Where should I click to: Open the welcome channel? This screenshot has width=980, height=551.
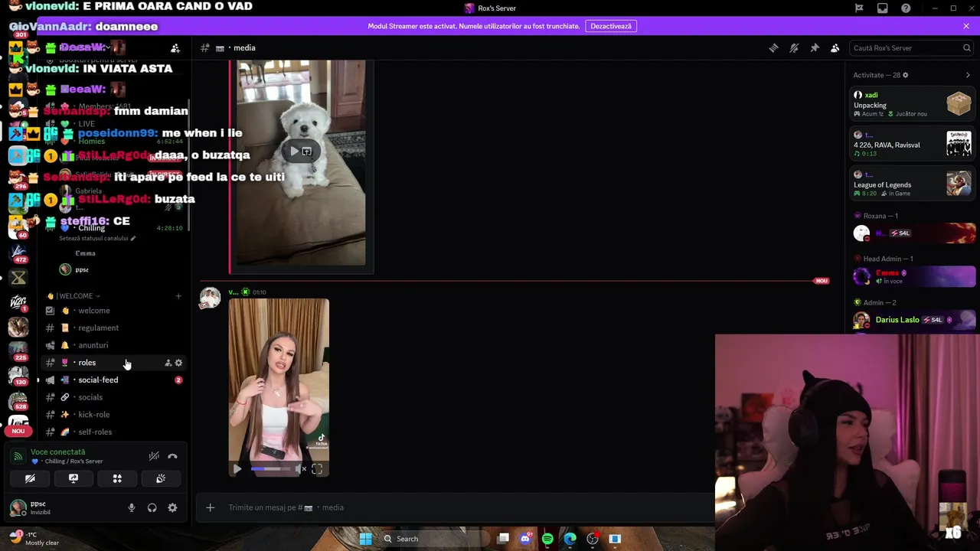[x=115, y=311]
